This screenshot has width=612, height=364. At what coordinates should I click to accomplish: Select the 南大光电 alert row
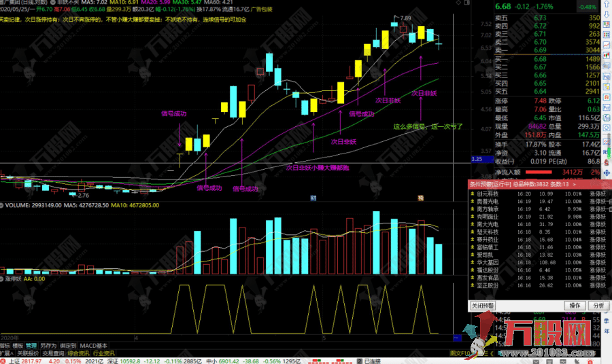tap(540, 225)
